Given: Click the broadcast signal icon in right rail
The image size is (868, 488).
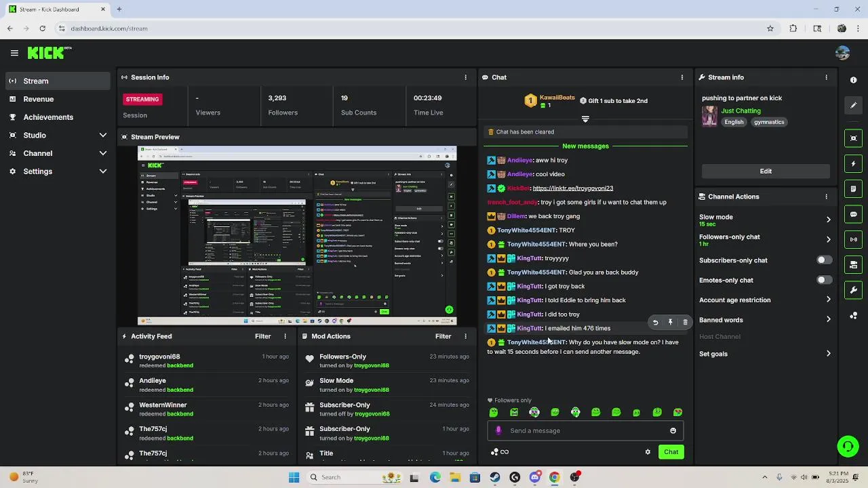Looking at the screenshot, I should 854,239.
